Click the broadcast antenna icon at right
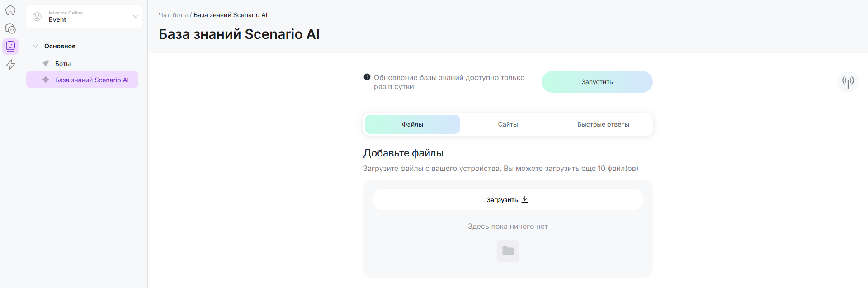Screen dimensions: 868x288 coord(848,82)
